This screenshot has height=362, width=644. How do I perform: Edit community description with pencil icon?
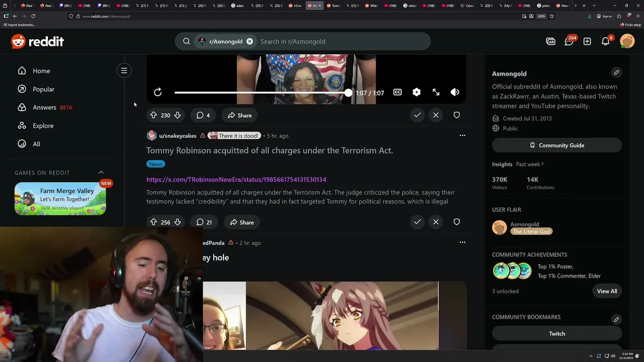coord(616,72)
